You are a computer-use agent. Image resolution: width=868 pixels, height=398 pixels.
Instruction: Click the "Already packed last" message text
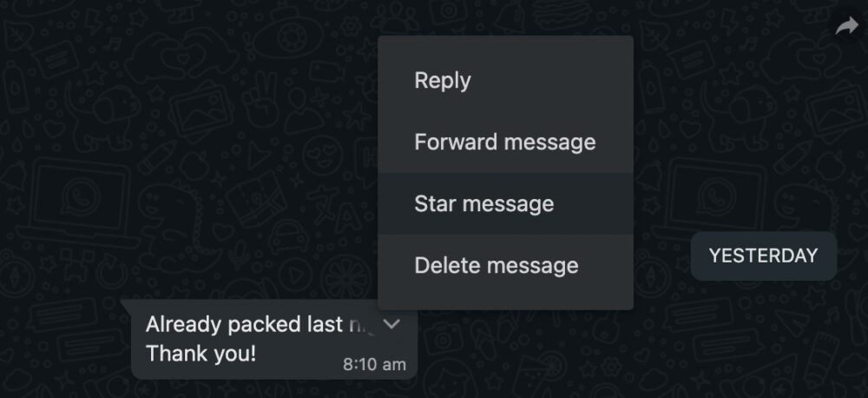[x=244, y=324]
